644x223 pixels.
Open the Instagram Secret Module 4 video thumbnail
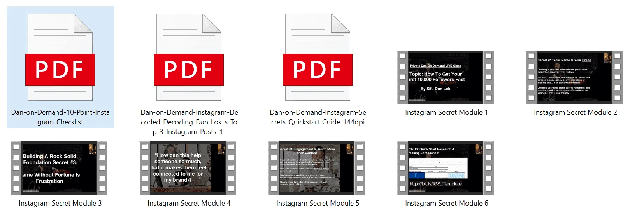pyautogui.click(x=188, y=168)
